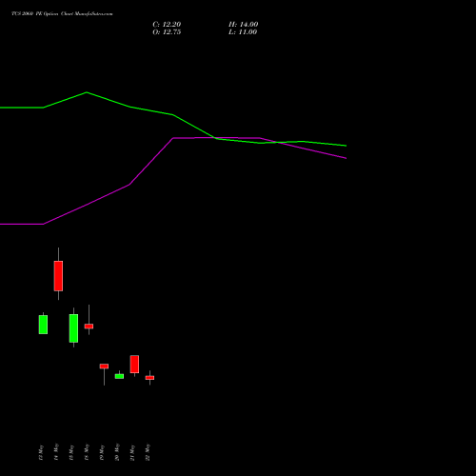476x476 pixels.
Task: Select the red candlestick for 21 May
Action: tap(134, 365)
